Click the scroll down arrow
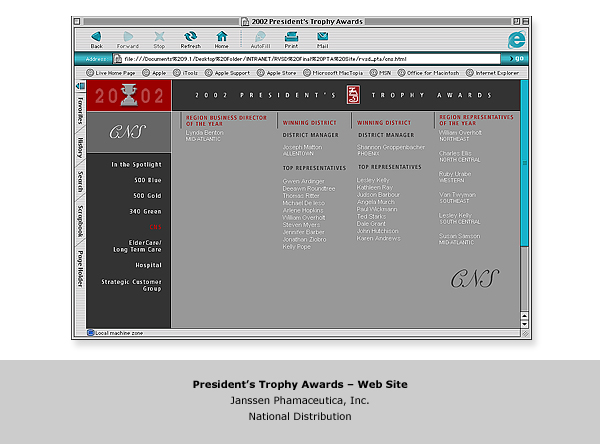Image resolution: width=600 pixels, height=444 pixels. (x=524, y=324)
